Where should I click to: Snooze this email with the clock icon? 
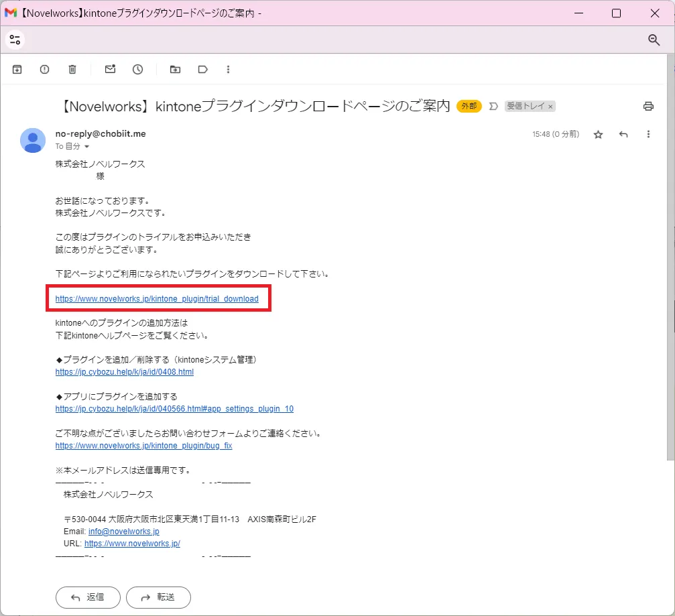138,69
